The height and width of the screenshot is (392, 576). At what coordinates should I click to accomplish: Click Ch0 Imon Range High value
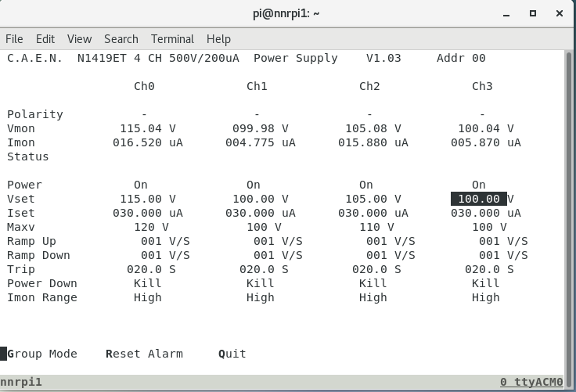point(148,297)
